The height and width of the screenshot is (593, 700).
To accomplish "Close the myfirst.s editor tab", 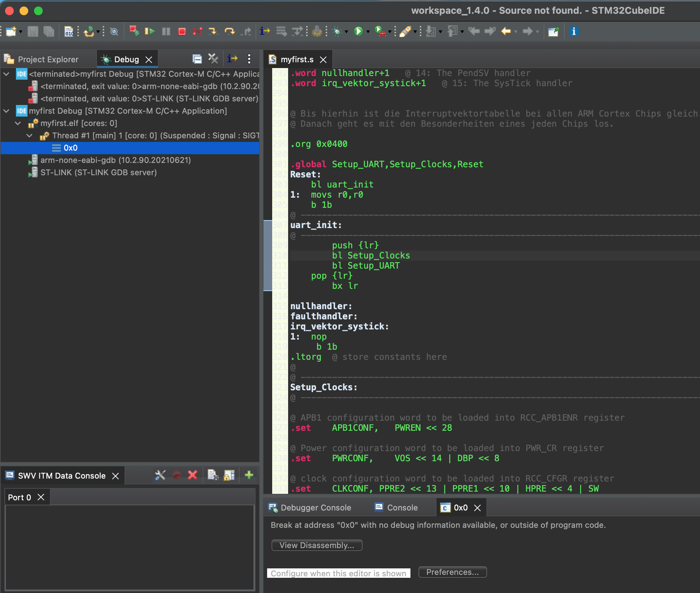I will tap(323, 59).
